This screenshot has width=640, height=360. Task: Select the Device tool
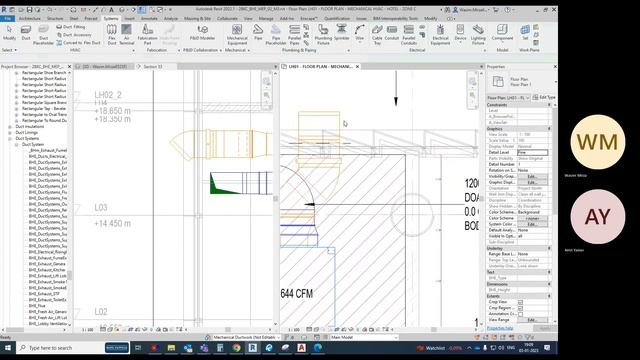460,33
